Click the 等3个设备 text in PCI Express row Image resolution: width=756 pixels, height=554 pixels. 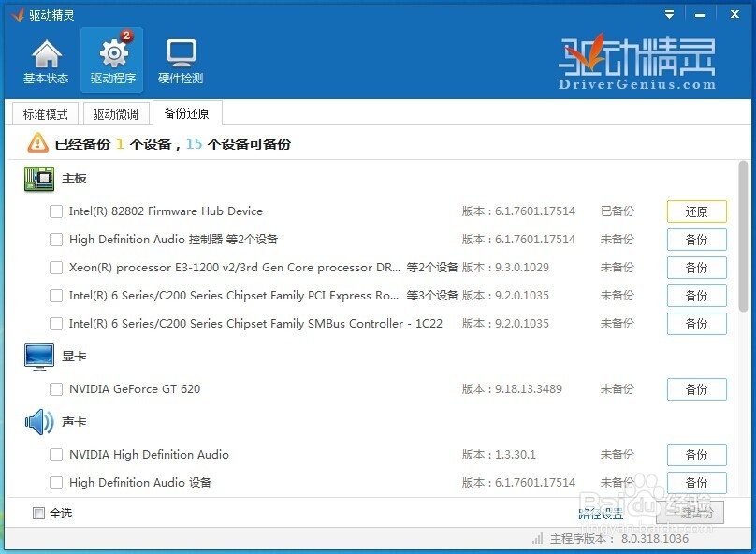pyautogui.click(x=432, y=295)
